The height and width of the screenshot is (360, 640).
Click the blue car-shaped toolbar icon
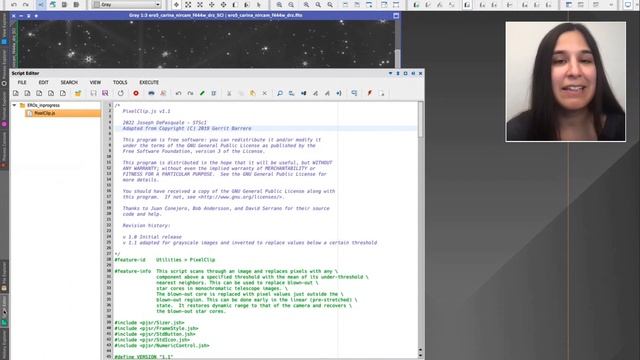click(151, 93)
